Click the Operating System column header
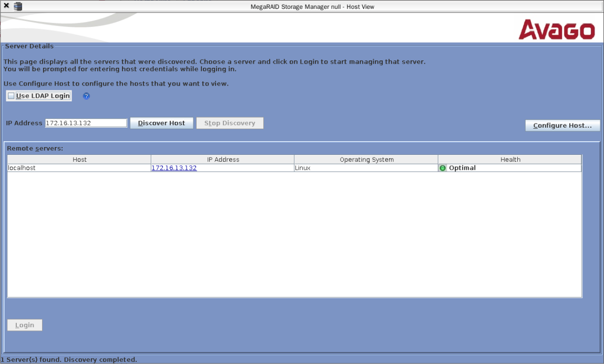604x364 pixels. pyautogui.click(x=366, y=159)
